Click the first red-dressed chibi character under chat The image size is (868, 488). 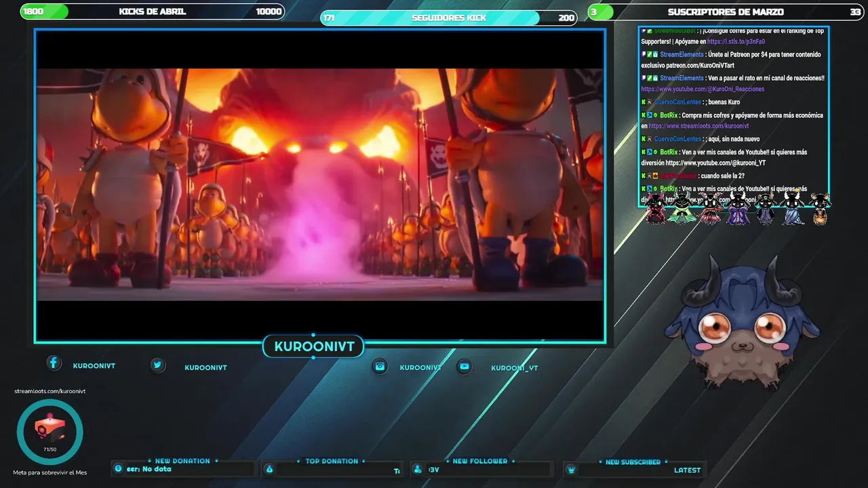[x=655, y=208]
